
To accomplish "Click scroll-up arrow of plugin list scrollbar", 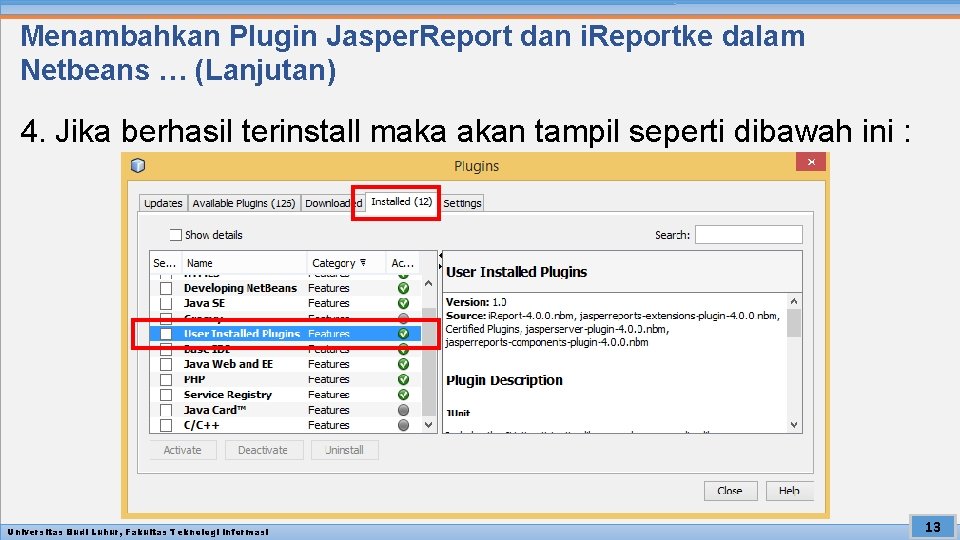I will point(429,283).
